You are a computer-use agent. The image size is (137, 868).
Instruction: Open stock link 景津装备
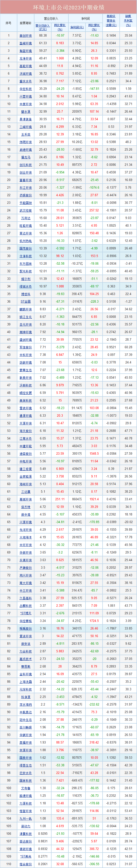pyautogui.click(x=26, y=120)
